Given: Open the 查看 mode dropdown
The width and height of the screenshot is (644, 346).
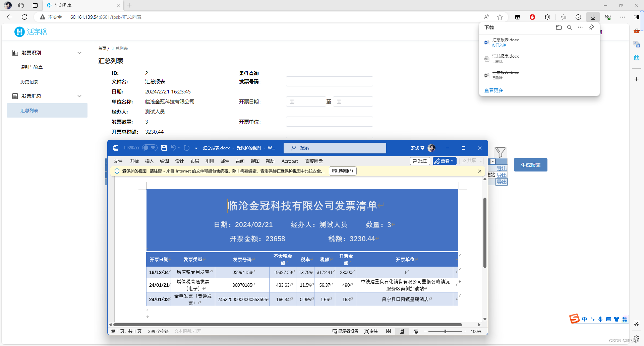Looking at the screenshot, I should [x=445, y=161].
